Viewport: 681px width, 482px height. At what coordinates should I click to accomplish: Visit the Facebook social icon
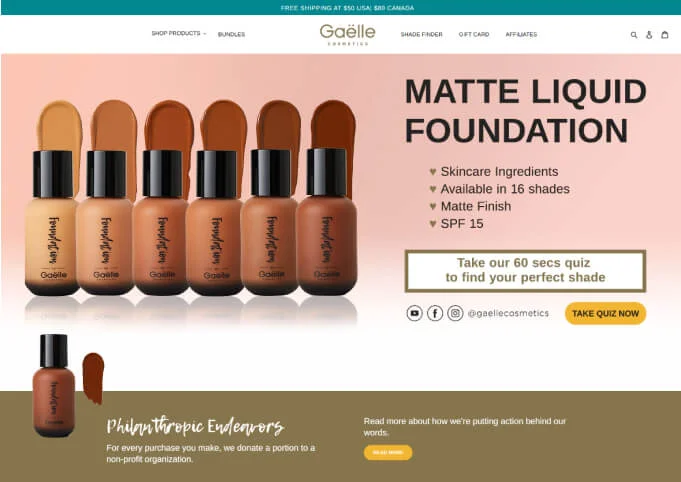[x=435, y=313]
